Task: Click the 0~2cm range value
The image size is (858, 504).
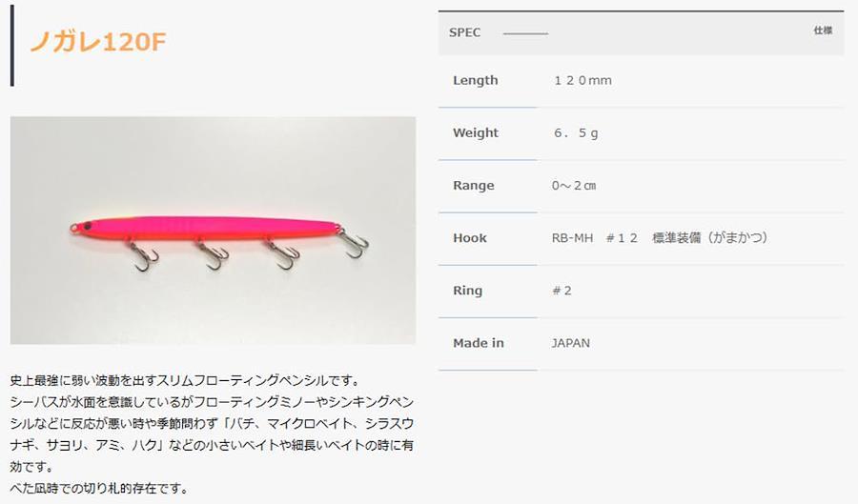Action: 574,186
